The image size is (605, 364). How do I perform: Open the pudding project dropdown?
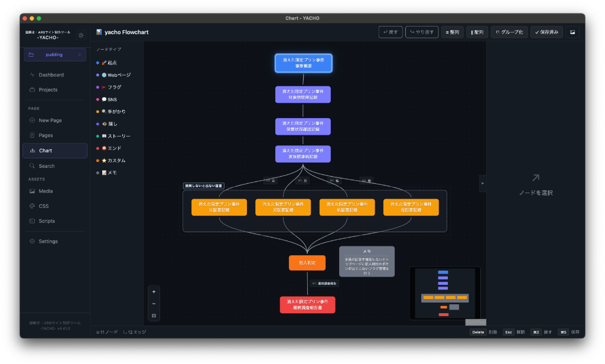point(55,54)
